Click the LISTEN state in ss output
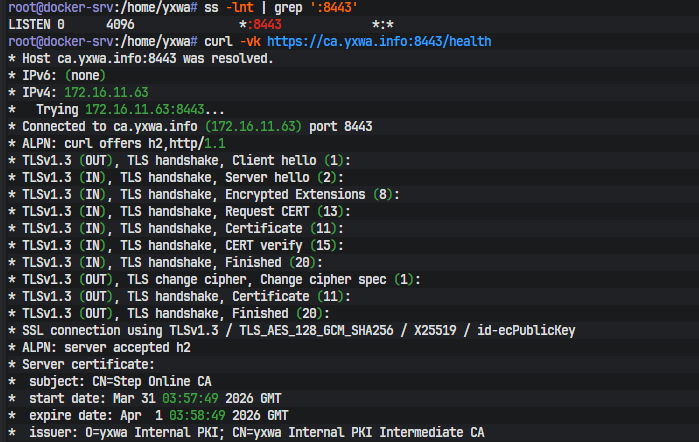The height and width of the screenshot is (442, 699). coord(30,23)
